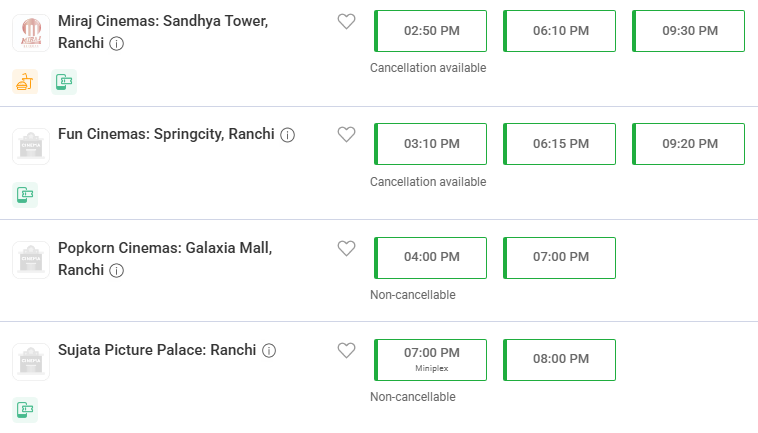
Task: Select 04:00 PM show at Popkorn Cinemas
Action: click(x=430, y=258)
